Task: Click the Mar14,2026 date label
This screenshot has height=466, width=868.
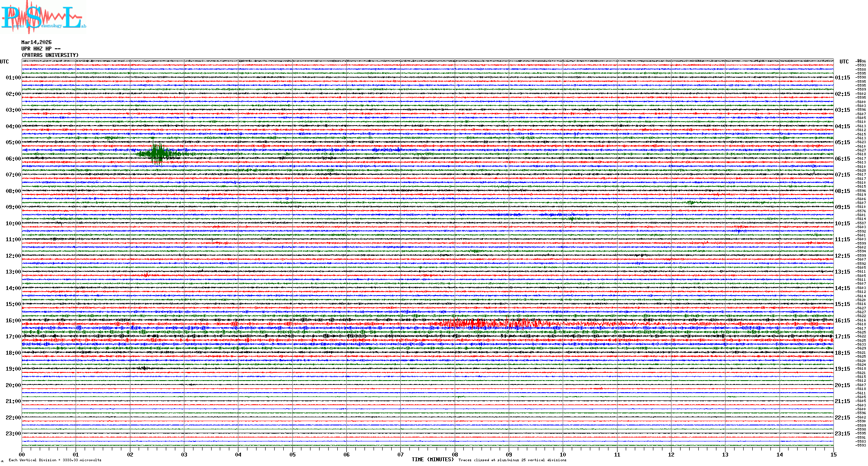Action: point(36,42)
